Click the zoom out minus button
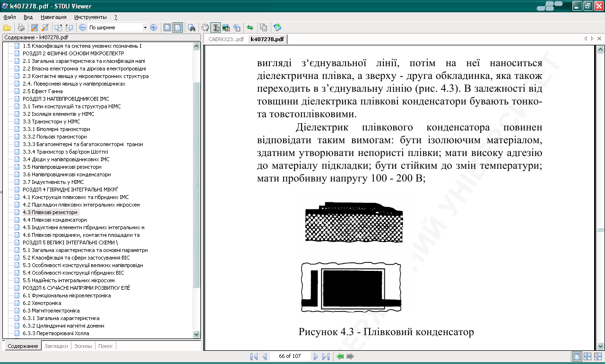Image resolution: width=605 pixels, height=364 pixels. click(83, 27)
